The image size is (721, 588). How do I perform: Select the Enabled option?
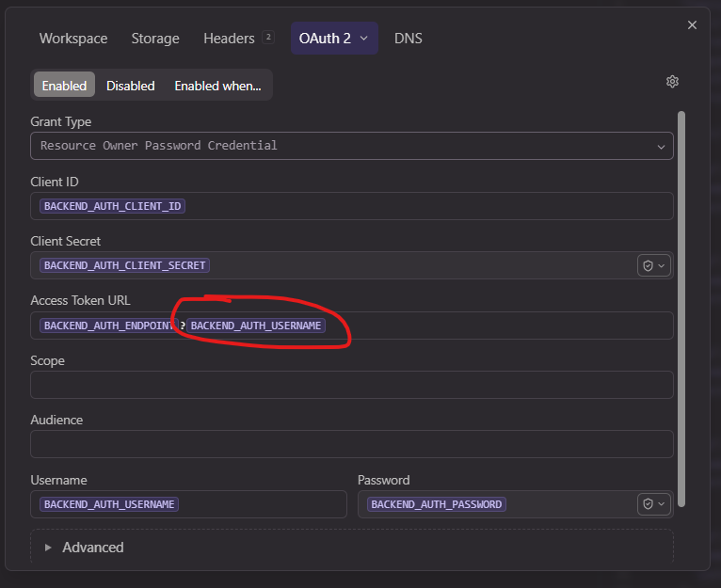click(64, 86)
